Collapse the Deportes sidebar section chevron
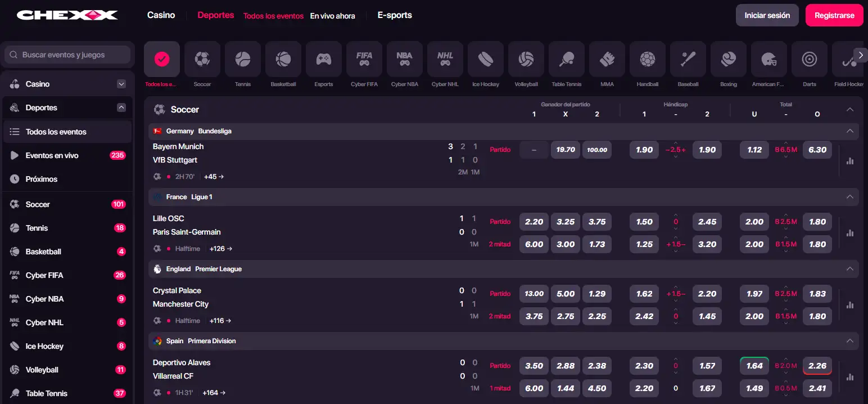The image size is (868, 404). (121, 107)
